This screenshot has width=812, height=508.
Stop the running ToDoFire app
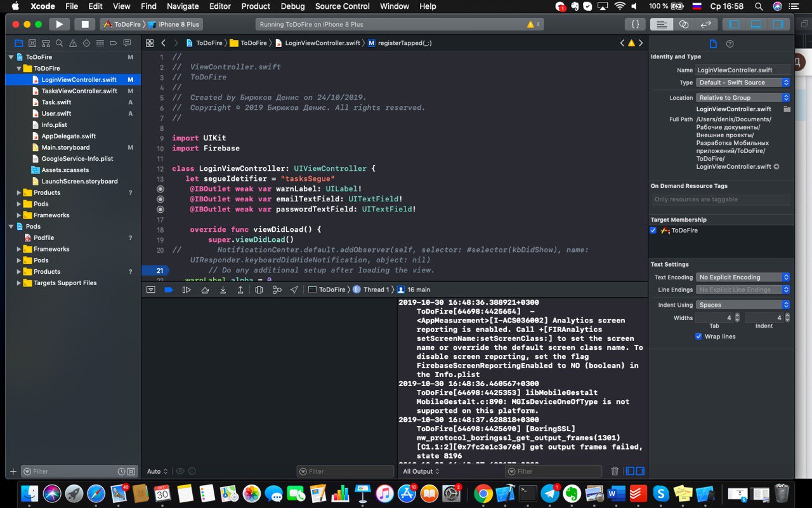pos(84,24)
